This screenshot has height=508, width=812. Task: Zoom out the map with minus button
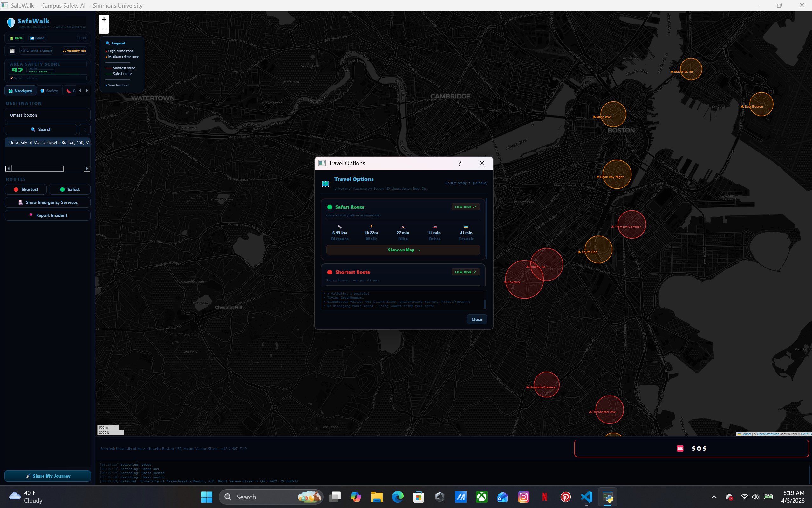(x=104, y=29)
